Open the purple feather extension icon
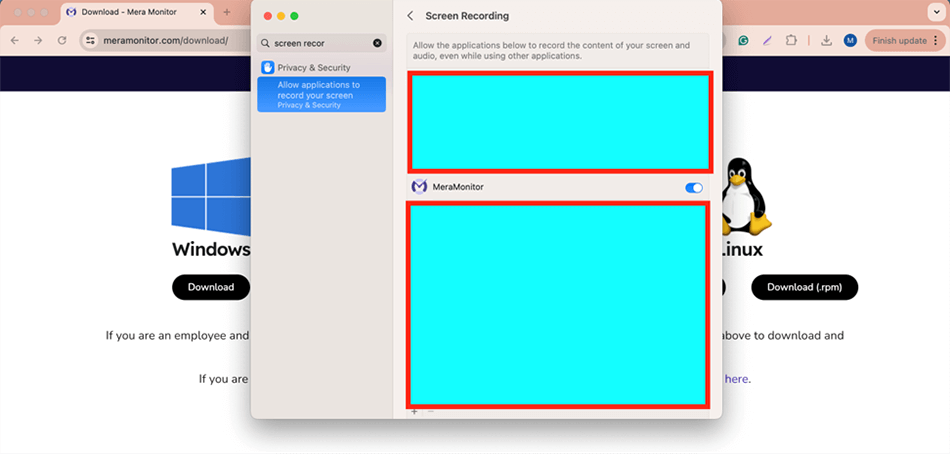 (x=767, y=41)
